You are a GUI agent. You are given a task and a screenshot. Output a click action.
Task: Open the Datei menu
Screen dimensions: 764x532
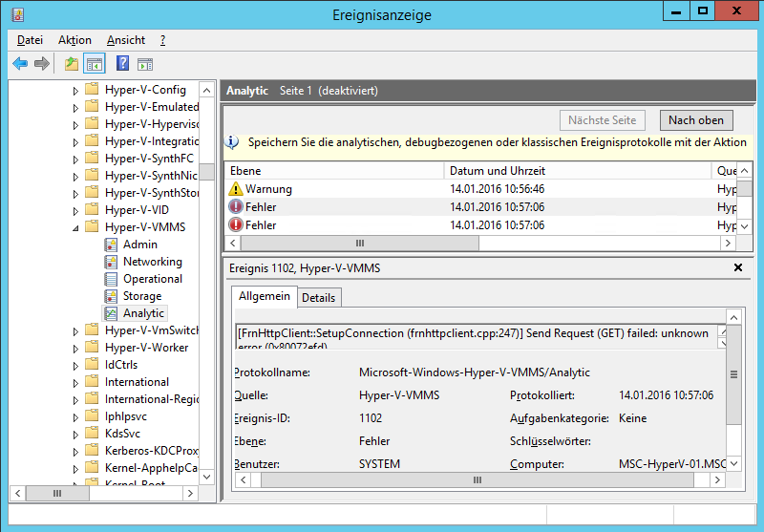point(30,40)
